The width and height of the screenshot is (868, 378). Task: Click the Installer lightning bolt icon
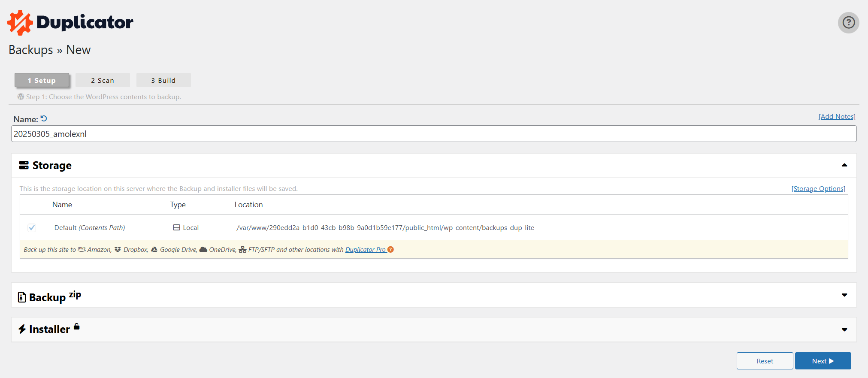22,329
